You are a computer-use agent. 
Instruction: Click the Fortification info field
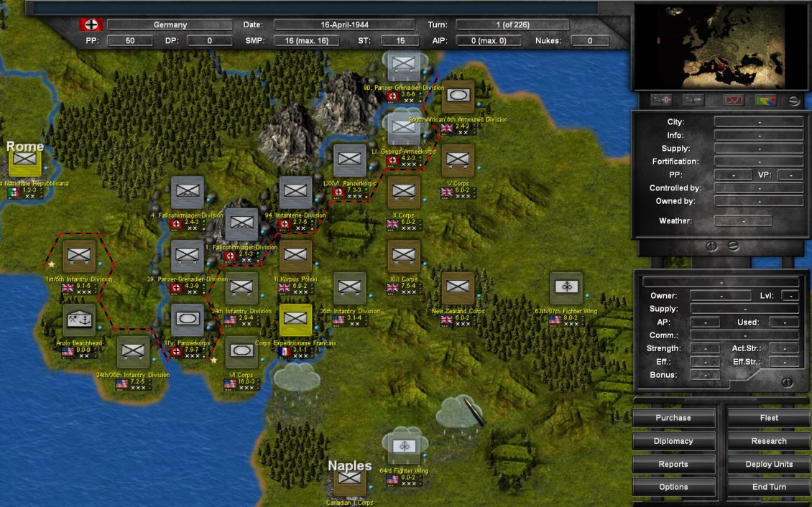point(759,162)
